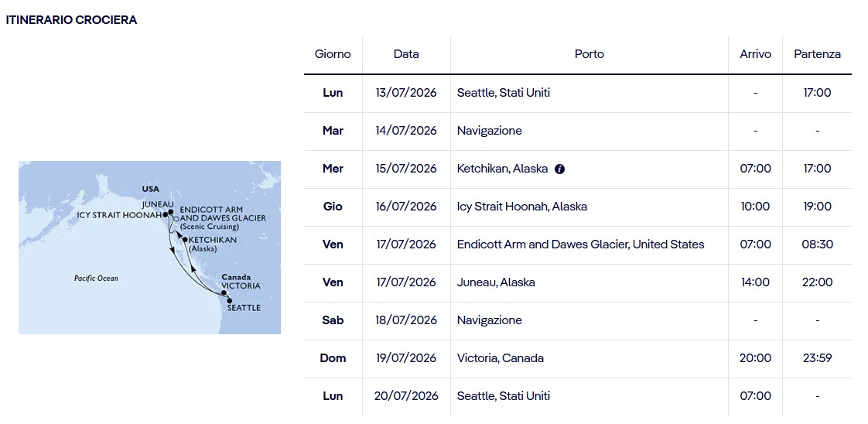Screen dimensions: 868x424
Task: Open the cruise route map image
Action: point(149,248)
